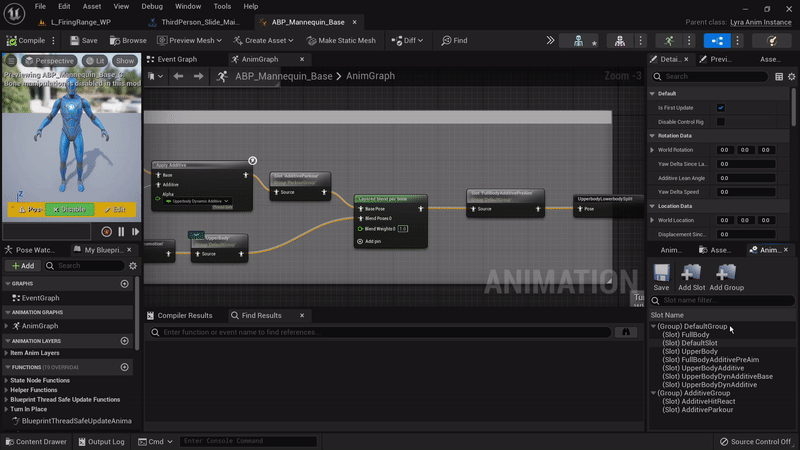
Task: Change the Lit viewport shading mode
Action: click(95, 61)
